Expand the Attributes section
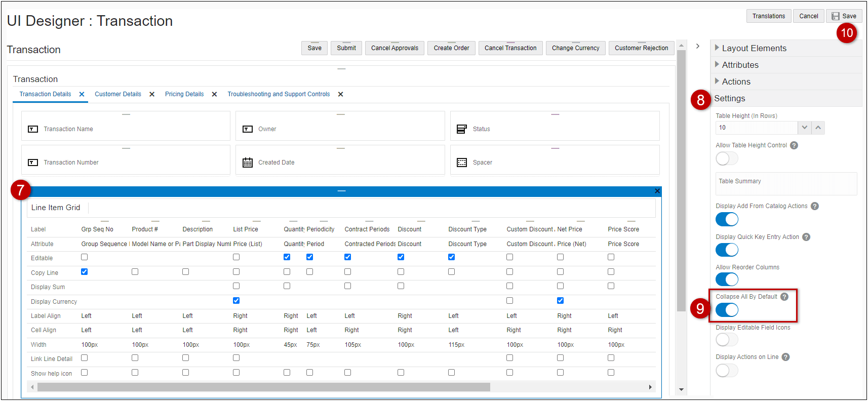 (786, 65)
